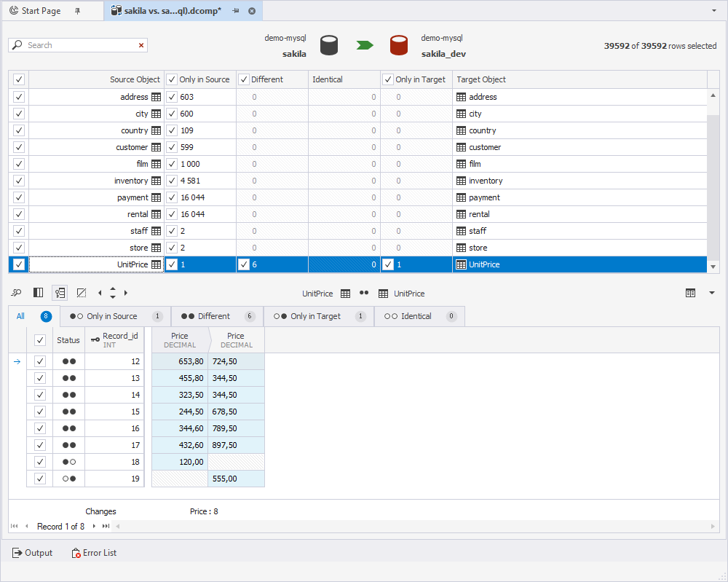This screenshot has width=728, height=582.
Task: Toggle the column view layout icon
Action: click(x=38, y=293)
